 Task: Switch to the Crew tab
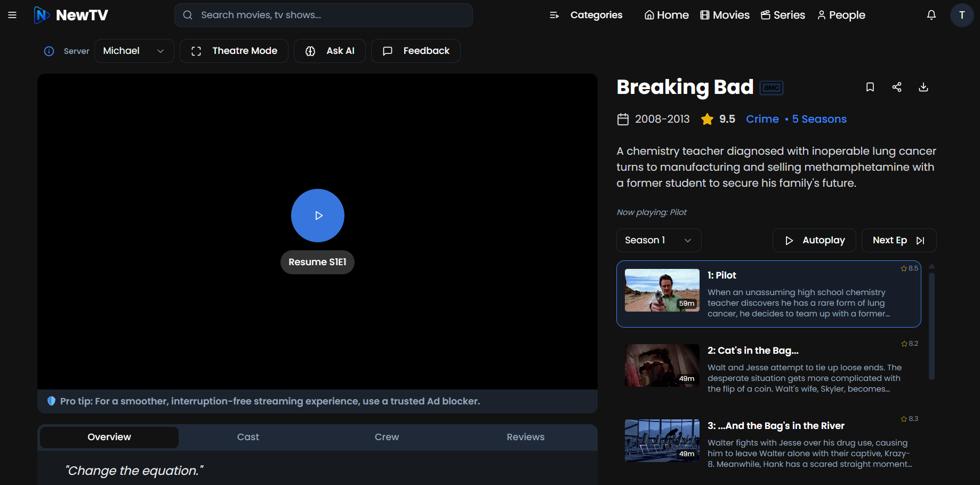(x=387, y=437)
